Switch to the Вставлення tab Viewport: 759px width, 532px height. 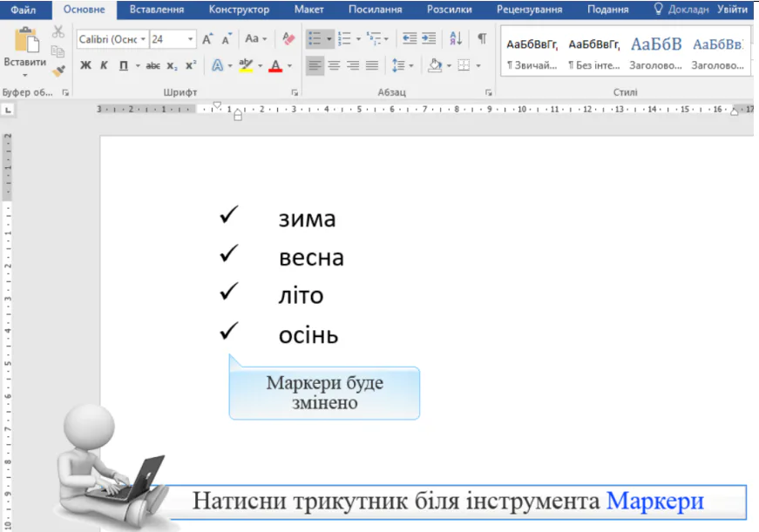coord(156,10)
